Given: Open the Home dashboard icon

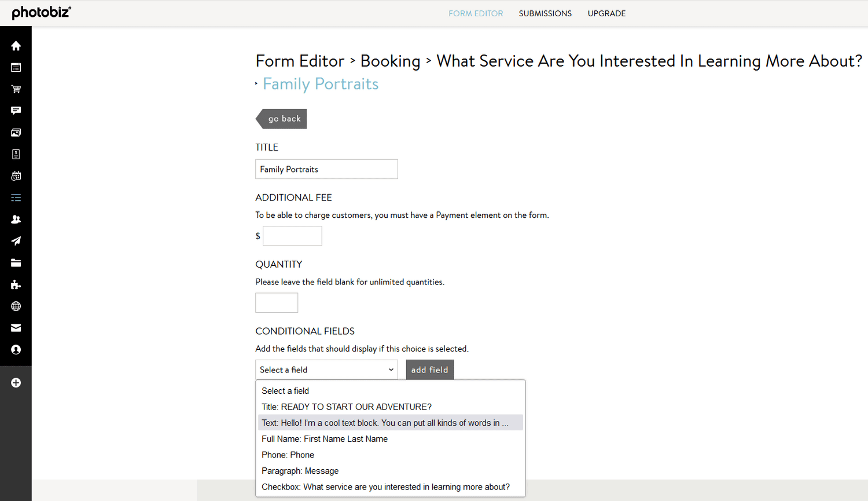Looking at the screenshot, I should (16, 45).
